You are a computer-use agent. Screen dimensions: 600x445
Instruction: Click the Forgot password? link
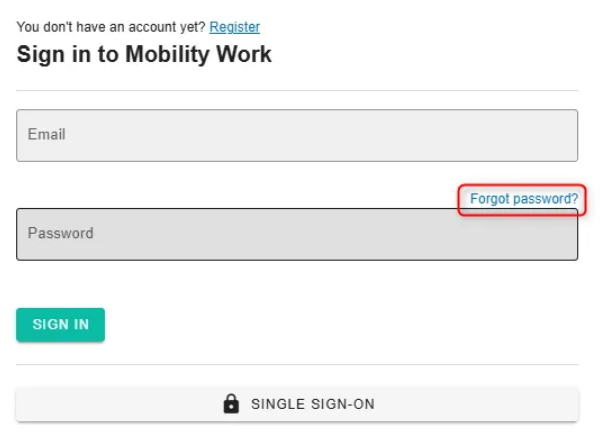pos(523,200)
